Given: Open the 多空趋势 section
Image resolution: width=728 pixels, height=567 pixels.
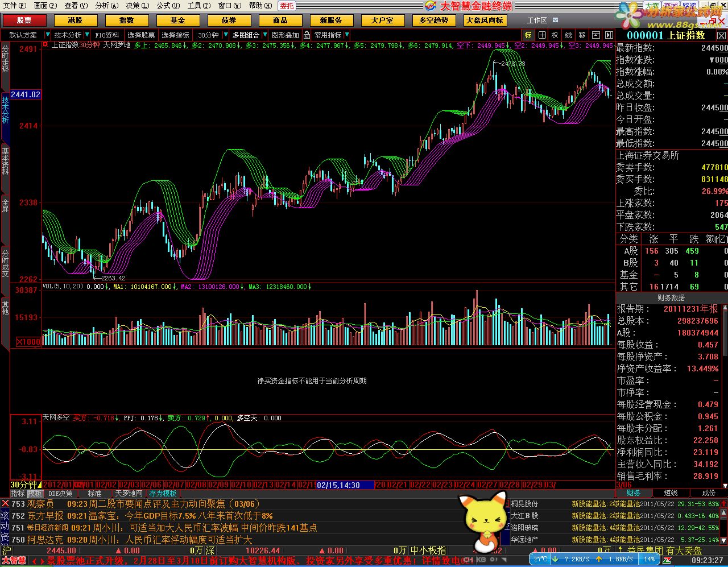Looking at the screenshot, I should (433, 20).
